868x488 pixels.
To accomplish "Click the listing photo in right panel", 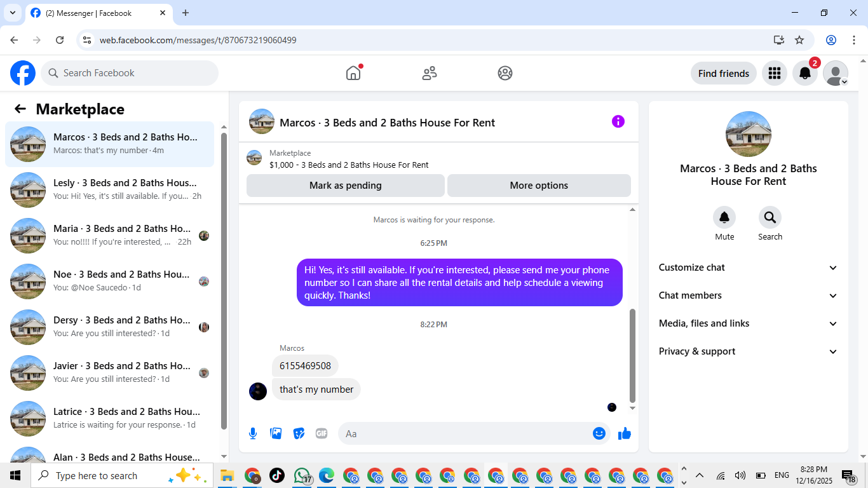I will click(749, 134).
